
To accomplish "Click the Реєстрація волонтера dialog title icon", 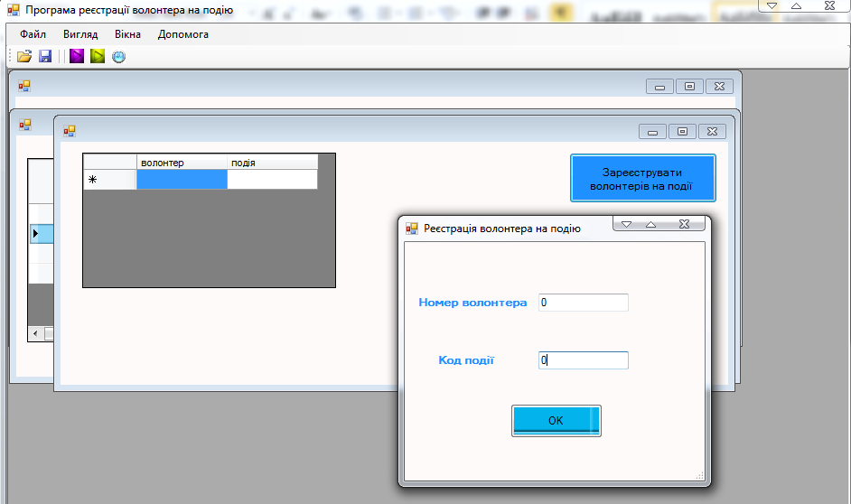I will tap(412, 229).
